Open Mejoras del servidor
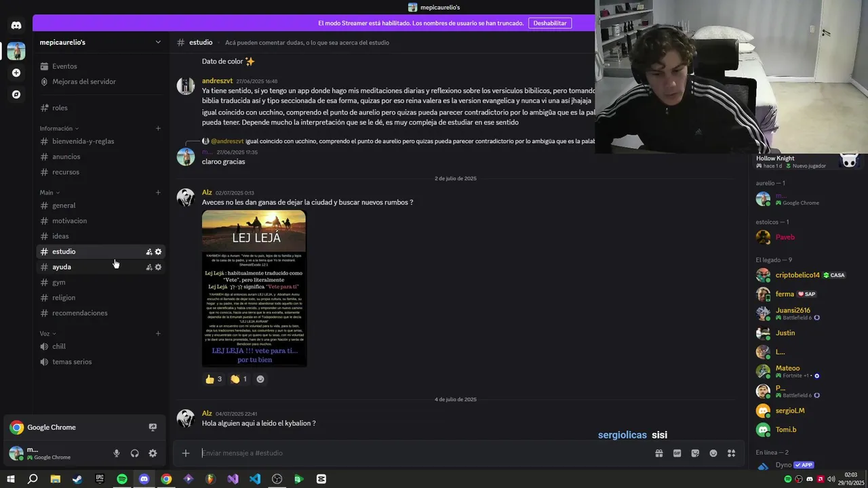868x488 pixels. (100, 81)
